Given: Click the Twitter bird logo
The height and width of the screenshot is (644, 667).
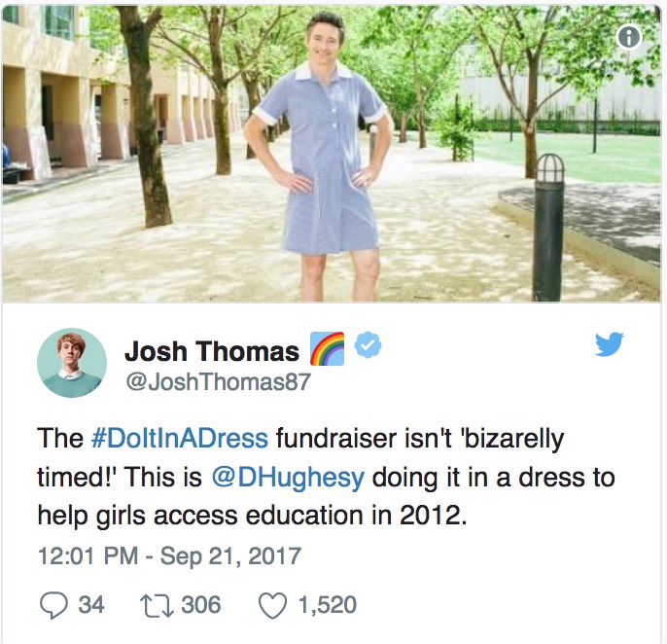Looking at the screenshot, I should pyautogui.click(x=609, y=344).
